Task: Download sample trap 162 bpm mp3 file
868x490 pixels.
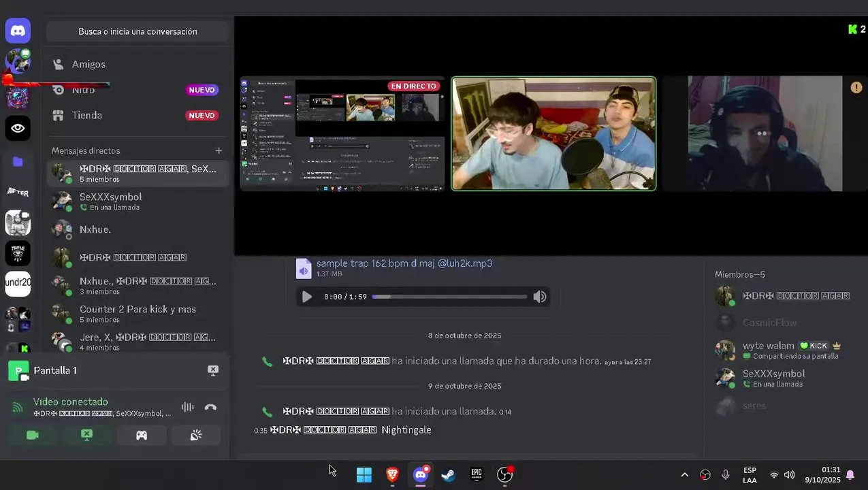Action: (x=404, y=263)
